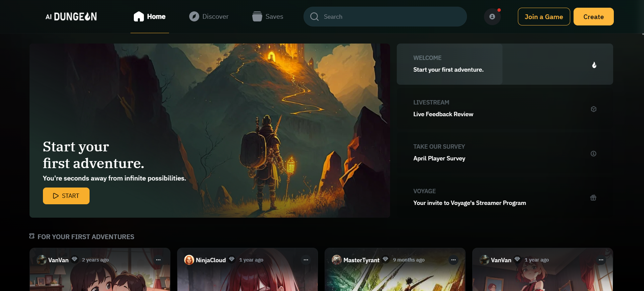Image resolution: width=644 pixels, height=291 pixels.
Task: Click the cube icon beside Livestream
Action: pyautogui.click(x=593, y=109)
